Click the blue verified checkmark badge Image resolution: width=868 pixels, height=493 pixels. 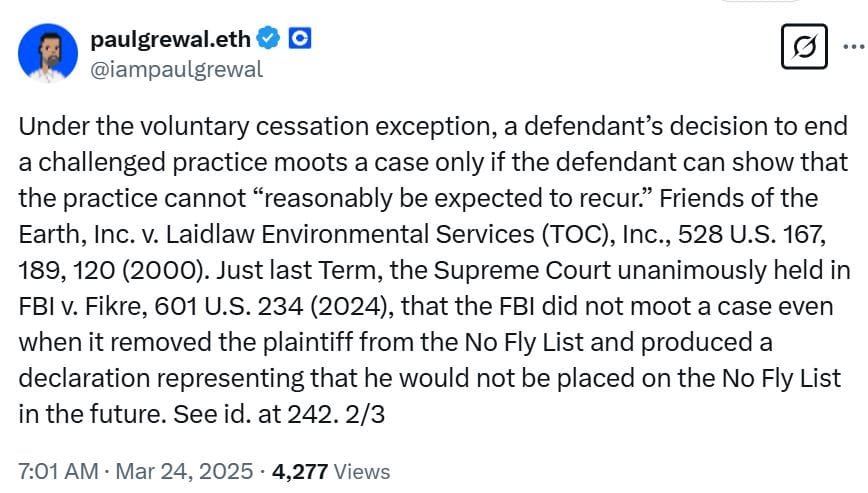tap(269, 39)
